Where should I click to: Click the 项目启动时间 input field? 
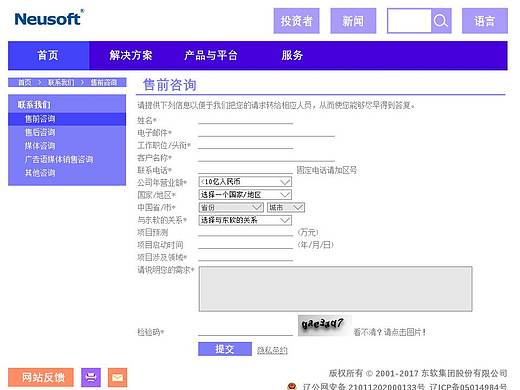click(x=245, y=244)
